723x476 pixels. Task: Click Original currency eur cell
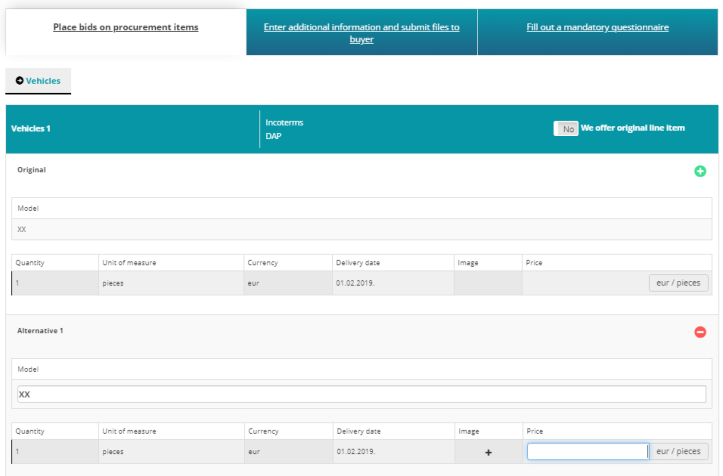pyautogui.click(x=288, y=283)
